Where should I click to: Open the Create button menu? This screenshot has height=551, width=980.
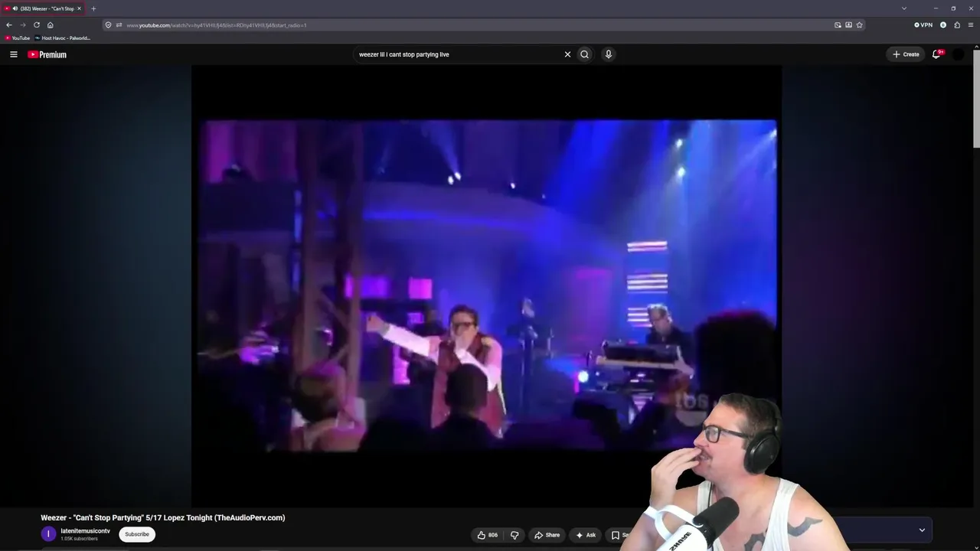(906, 54)
